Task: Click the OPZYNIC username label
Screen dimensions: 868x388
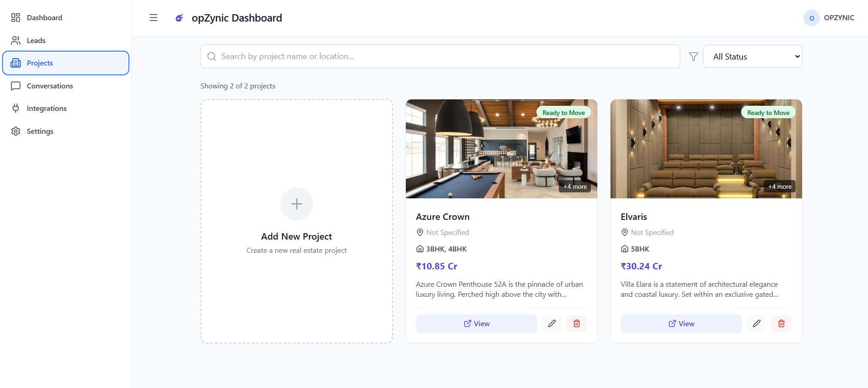Action: [839, 17]
